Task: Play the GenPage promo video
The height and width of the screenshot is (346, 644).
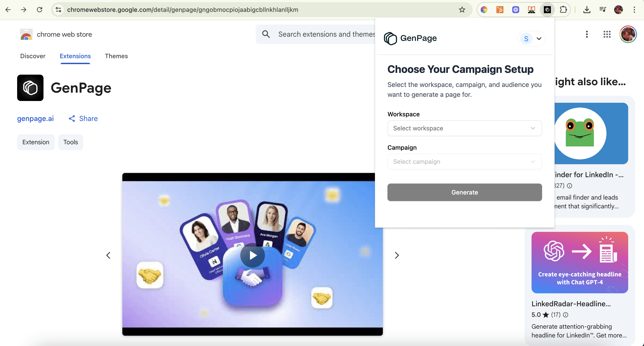Action: click(x=252, y=255)
